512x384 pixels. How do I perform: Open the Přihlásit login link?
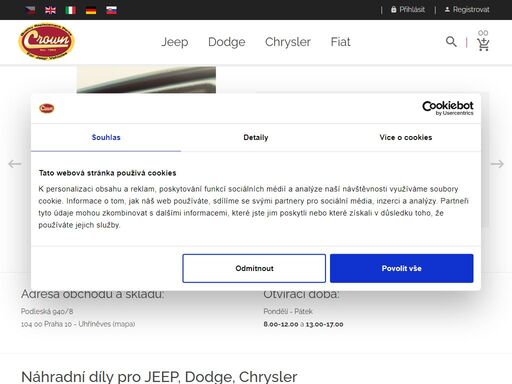[408, 10]
